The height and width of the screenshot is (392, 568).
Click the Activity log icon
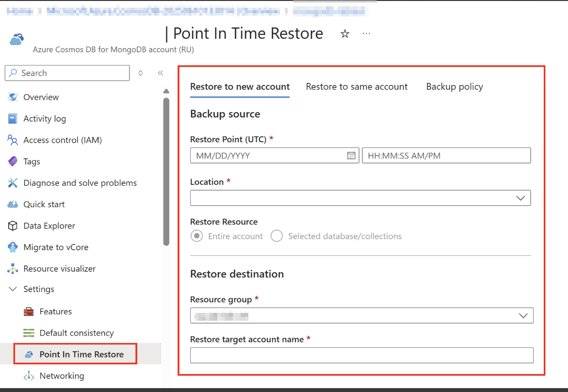point(13,118)
